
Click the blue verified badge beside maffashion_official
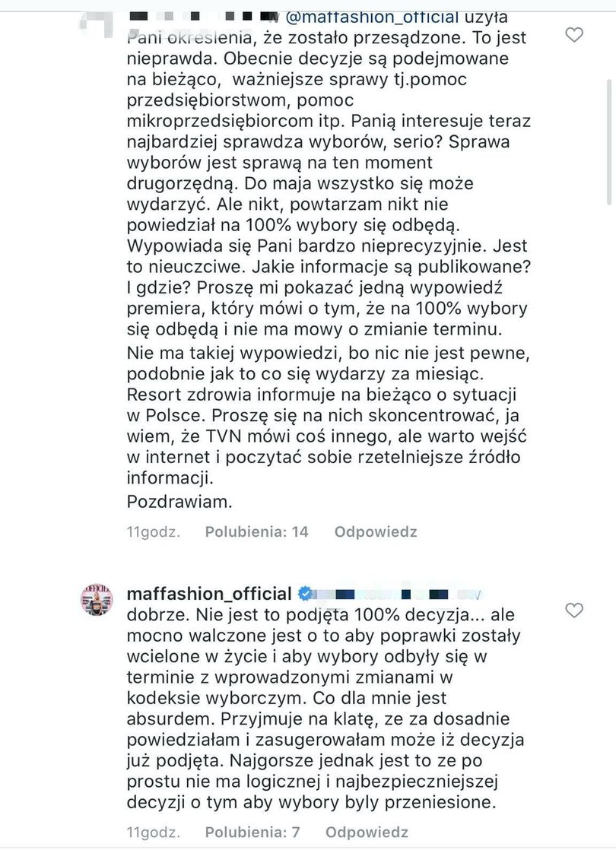click(305, 593)
